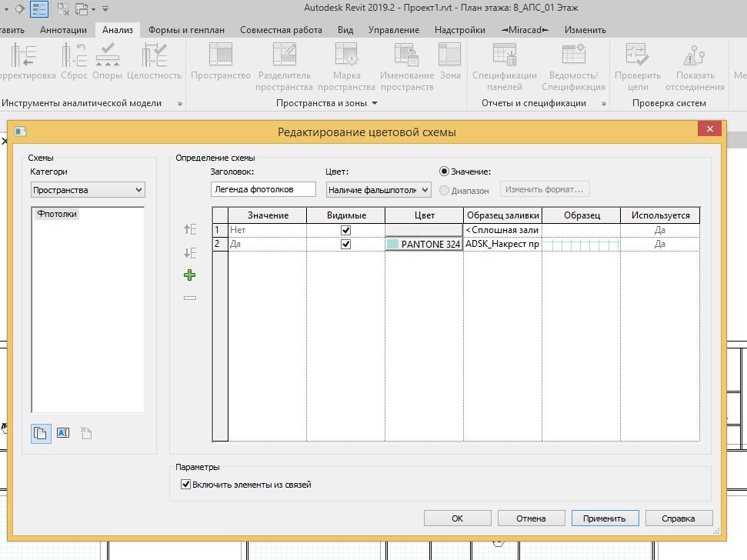
Task: Click the Сплошная заливка fill pattern cell
Action: point(502,230)
